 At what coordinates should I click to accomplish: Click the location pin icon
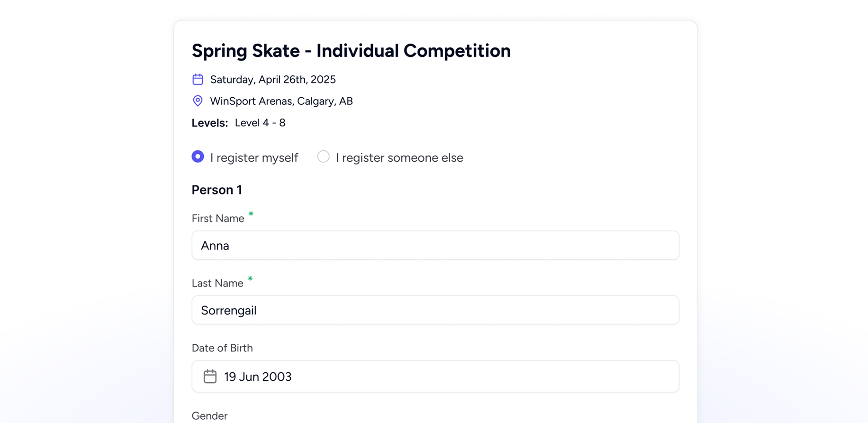tap(198, 101)
